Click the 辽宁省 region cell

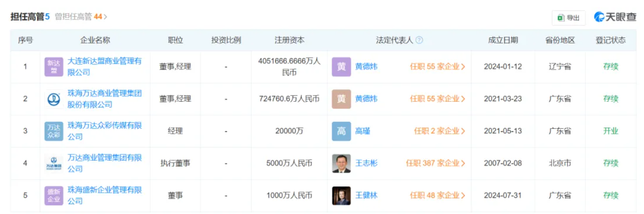pos(560,67)
